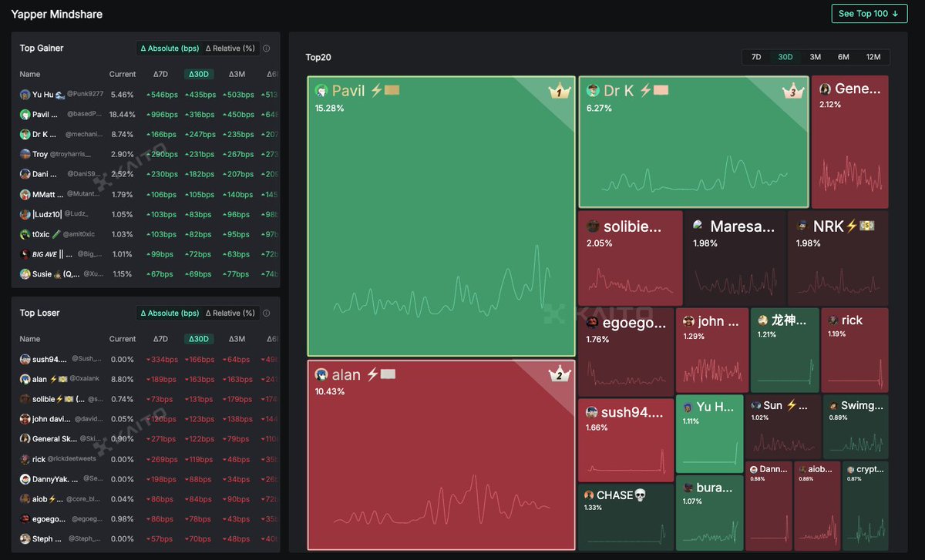Image resolution: width=925 pixels, height=560 pixels.
Task: Click Steph avatar in Top Loser list
Action: point(25,539)
